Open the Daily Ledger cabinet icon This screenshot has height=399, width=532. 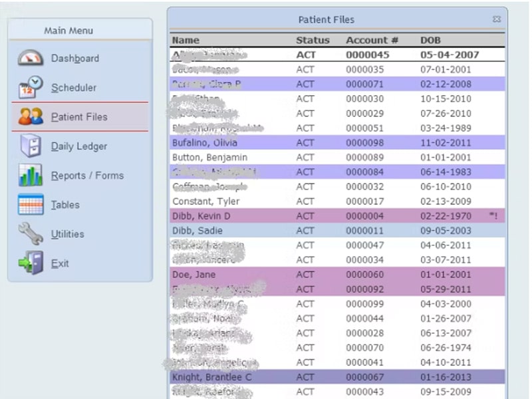pyautogui.click(x=31, y=146)
